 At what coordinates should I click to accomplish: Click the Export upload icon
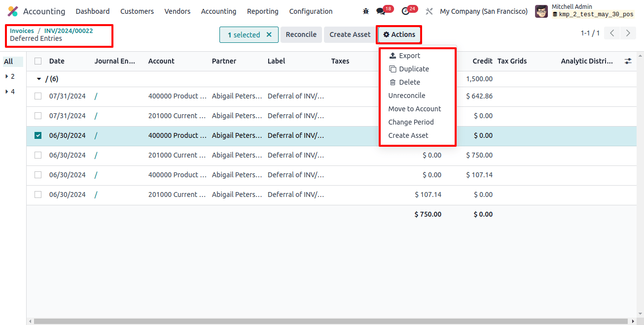(393, 56)
